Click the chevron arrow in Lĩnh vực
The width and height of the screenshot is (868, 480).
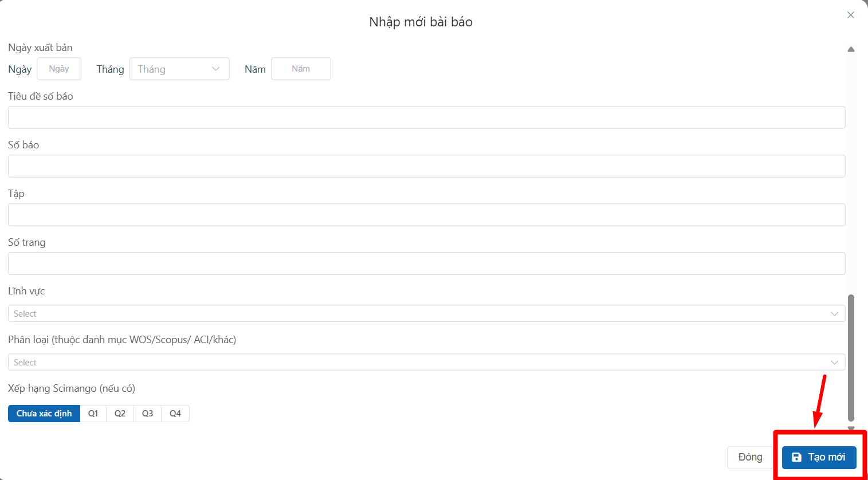tap(834, 313)
